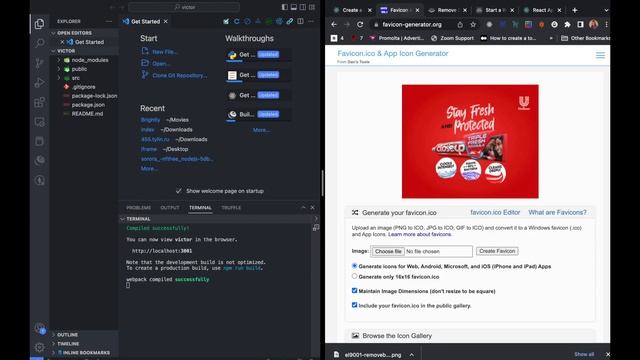Open Source Control view in activity bar
This screenshot has height=360, width=640.
click(40, 62)
